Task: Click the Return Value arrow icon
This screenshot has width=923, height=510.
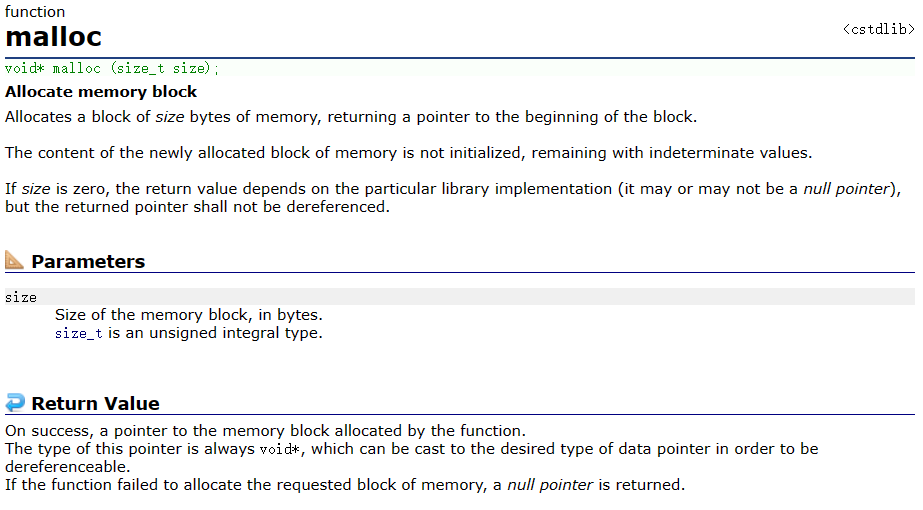Action: click(x=15, y=402)
